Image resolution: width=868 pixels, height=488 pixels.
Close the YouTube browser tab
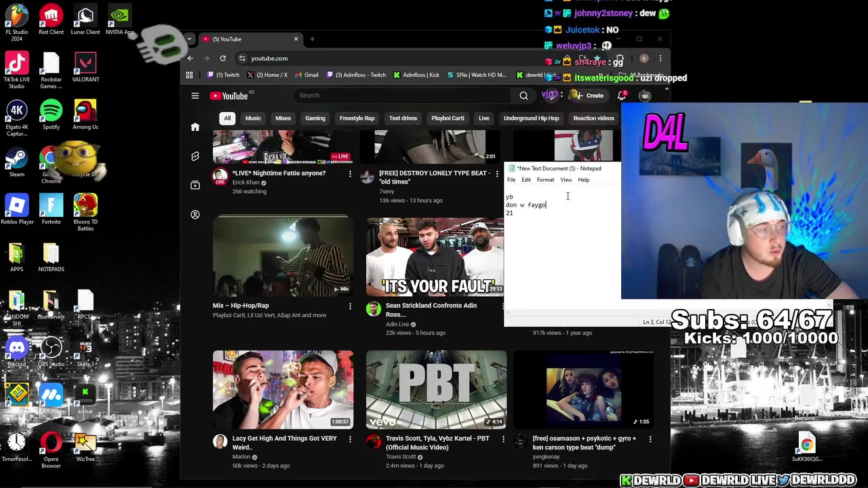(296, 39)
